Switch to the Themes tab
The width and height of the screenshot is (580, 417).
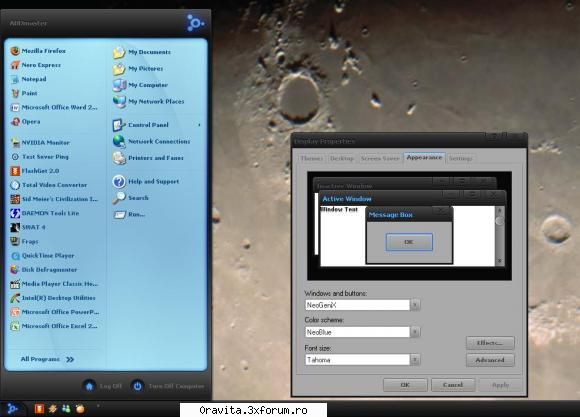point(311,158)
